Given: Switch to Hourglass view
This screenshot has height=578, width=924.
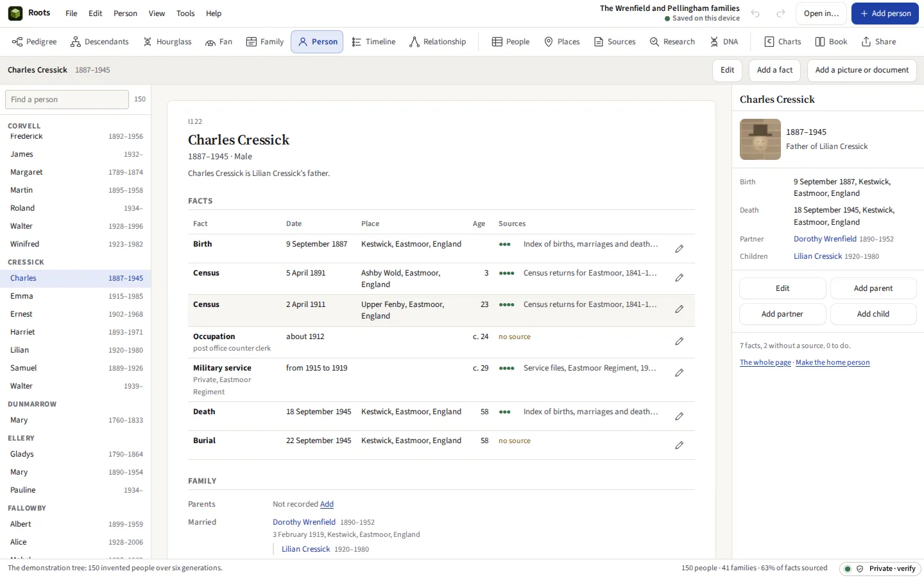Looking at the screenshot, I should [x=167, y=42].
